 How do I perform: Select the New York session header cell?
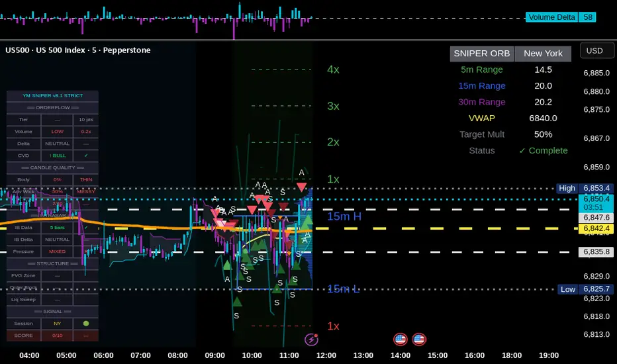(543, 54)
